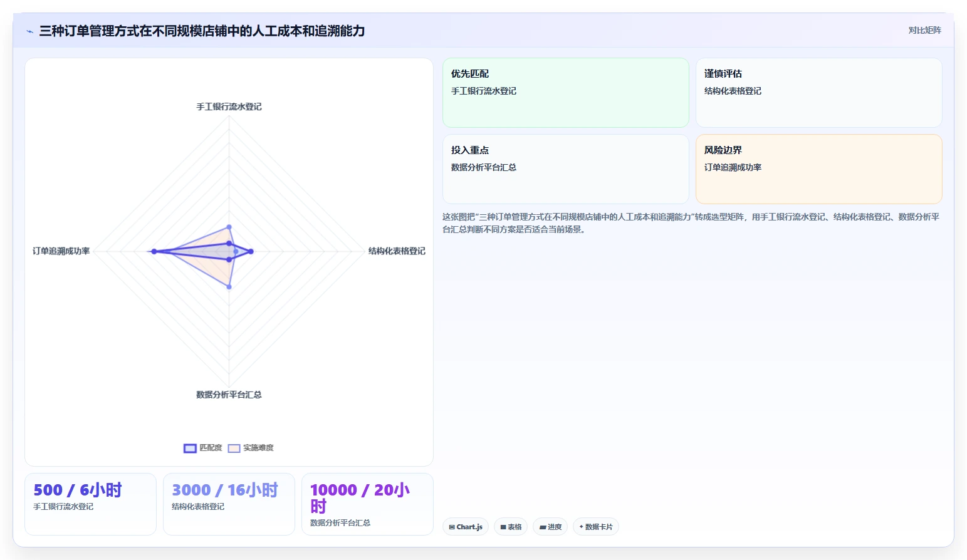The image size is (967, 560).
Task: Select the 谨慎评估 card
Action: click(818, 93)
